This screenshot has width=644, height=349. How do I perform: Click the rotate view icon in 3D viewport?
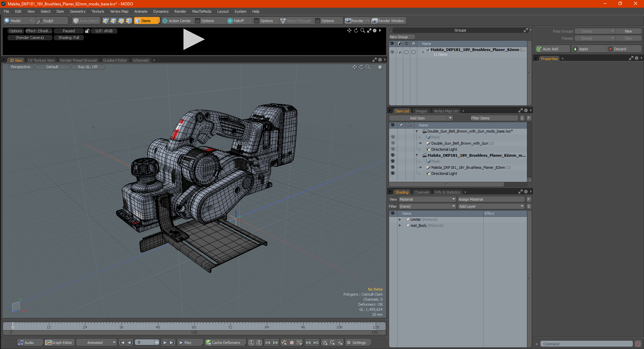pyautogui.click(x=361, y=67)
